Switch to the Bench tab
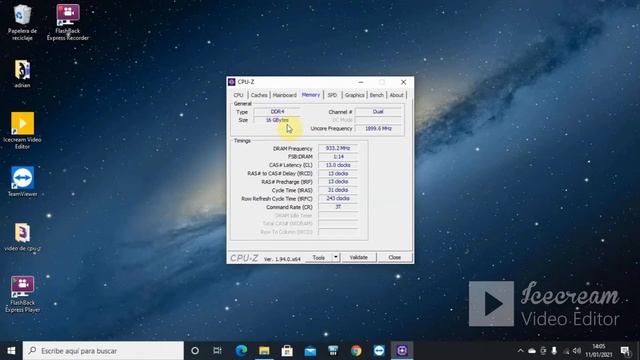This screenshot has height=360, width=640. [376, 95]
